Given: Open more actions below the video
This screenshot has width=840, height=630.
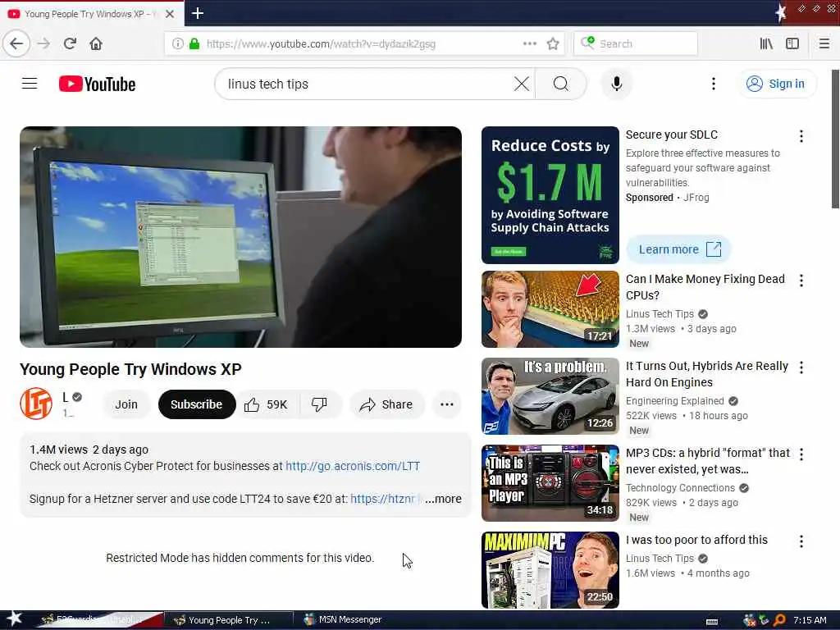Looking at the screenshot, I should (447, 404).
